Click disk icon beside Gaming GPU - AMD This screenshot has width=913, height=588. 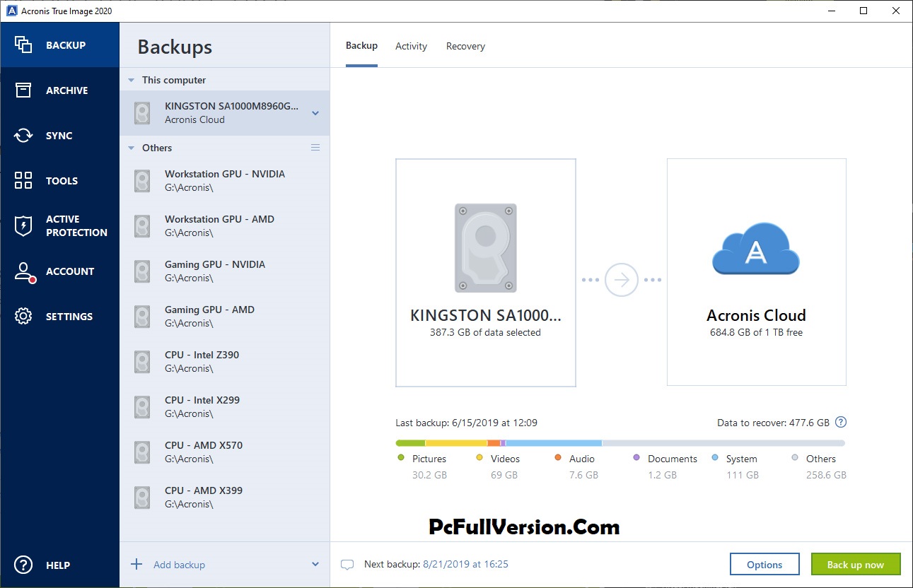[142, 317]
